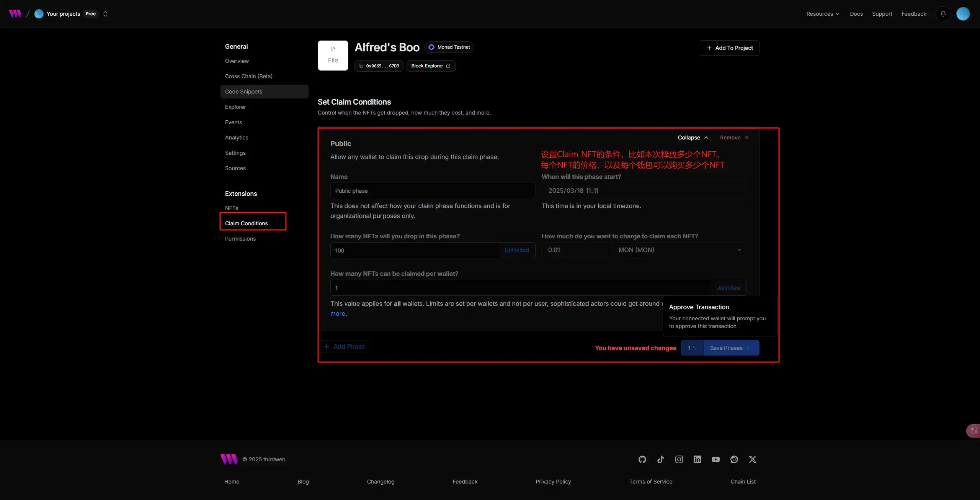This screenshot has height=500, width=980.
Task: Click the phase Name input field
Action: pos(432,191)
